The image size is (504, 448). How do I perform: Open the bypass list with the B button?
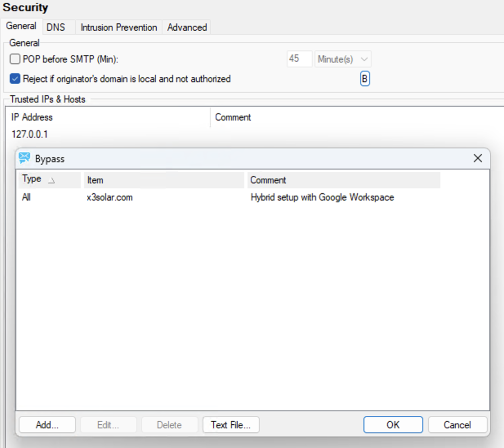coord(364,78)
